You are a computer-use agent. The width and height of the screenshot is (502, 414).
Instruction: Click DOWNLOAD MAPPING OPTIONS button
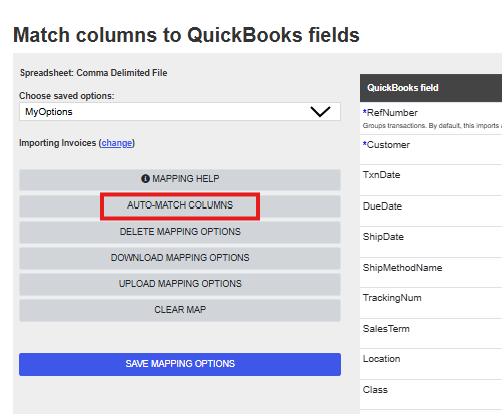(180, 258)
